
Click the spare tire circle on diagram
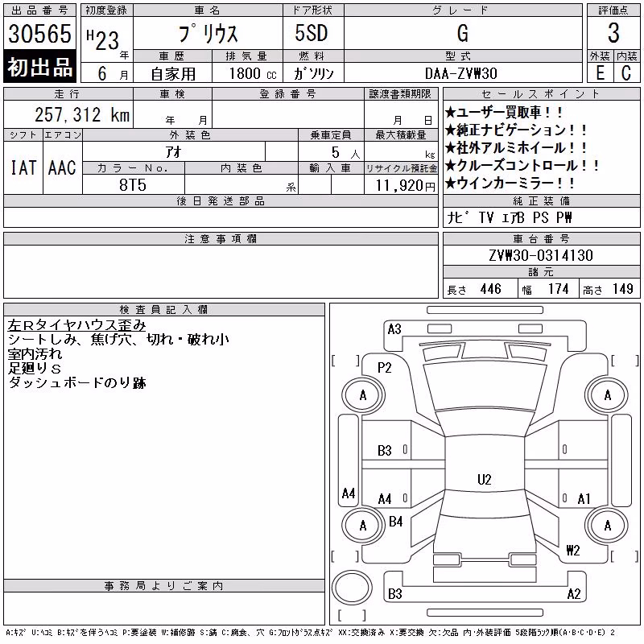click(352, 587)
